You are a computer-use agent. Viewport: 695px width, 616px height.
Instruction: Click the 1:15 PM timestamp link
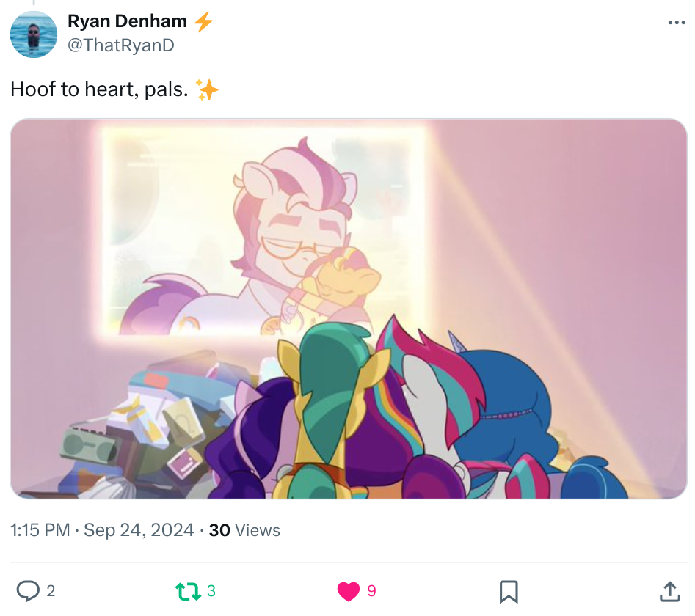(x=40, y=530)
